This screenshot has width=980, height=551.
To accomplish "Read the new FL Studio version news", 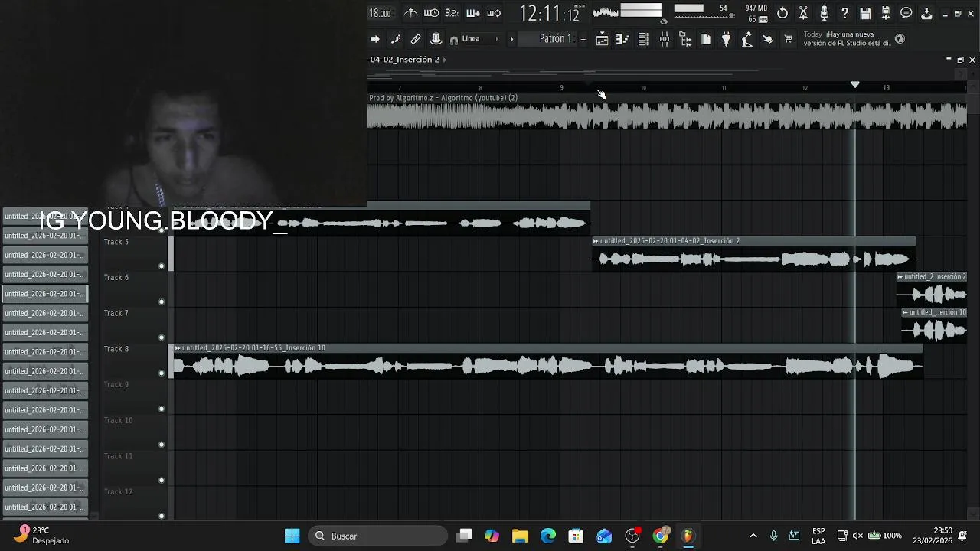I will (x=847, y=39).
